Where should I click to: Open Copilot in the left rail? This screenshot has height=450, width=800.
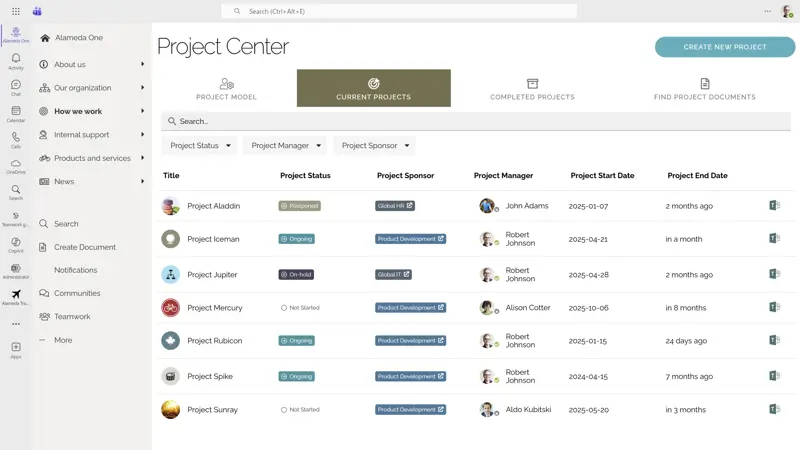(x=16, y=245)
